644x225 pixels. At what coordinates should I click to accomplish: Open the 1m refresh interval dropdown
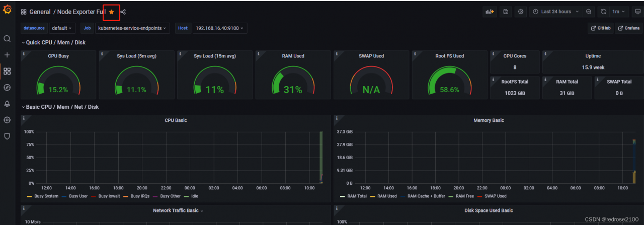point(619,12)
